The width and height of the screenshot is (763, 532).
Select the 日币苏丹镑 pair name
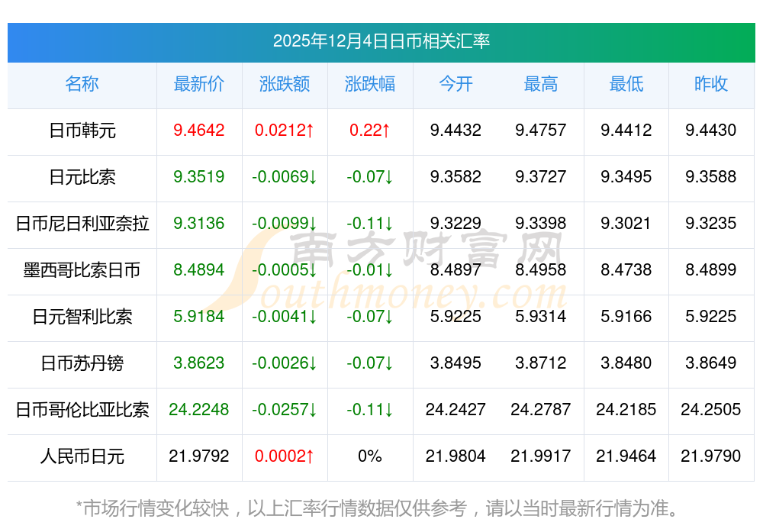coord(82,363)
